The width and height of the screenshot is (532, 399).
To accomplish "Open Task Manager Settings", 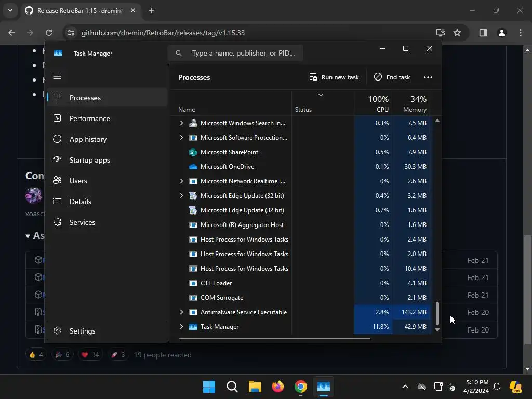I will [107, 331].
